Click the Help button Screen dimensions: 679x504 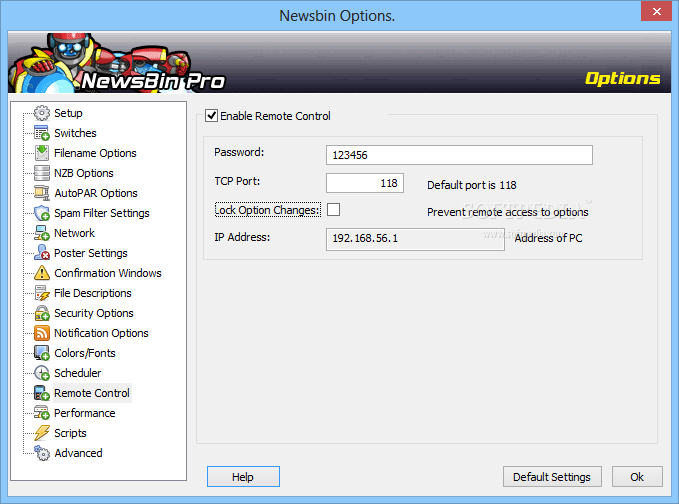243,477
